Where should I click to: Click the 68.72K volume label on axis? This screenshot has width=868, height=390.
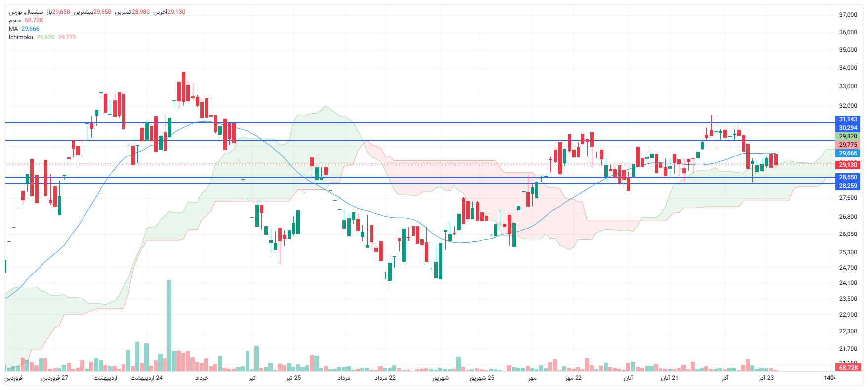848,368
